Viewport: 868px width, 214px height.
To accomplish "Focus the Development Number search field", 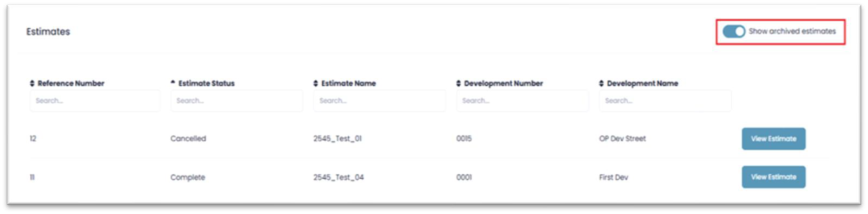I will 522,101.
